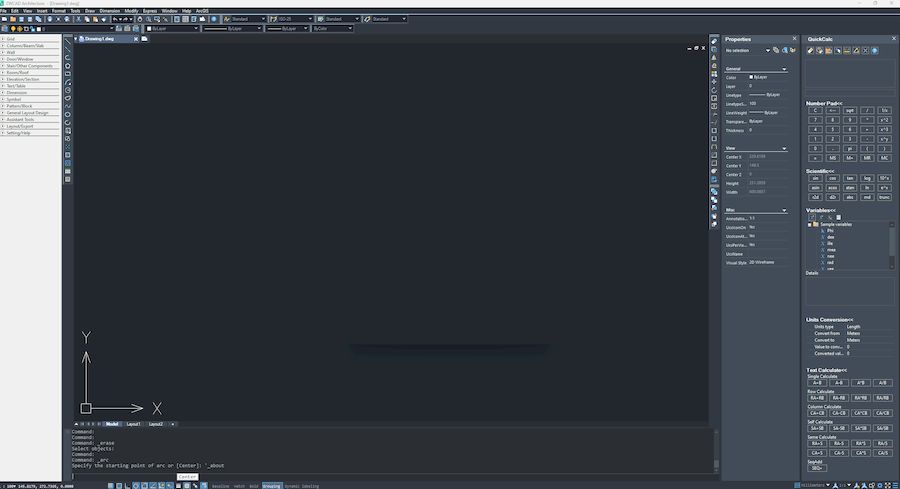The image size is (900, 489).
Task: Click the sin button in Scientific section
Action: [x=815, y=178]
